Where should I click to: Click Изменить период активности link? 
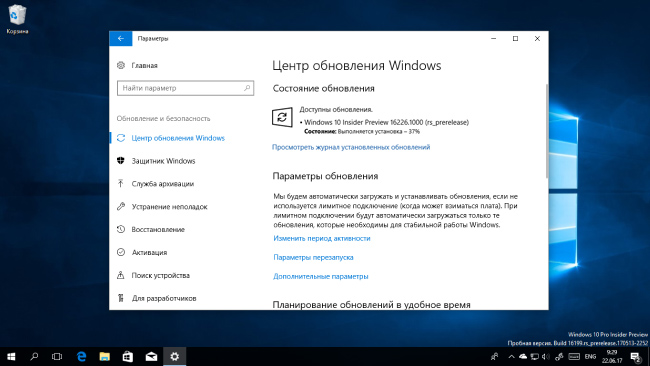tap(322, 238)
